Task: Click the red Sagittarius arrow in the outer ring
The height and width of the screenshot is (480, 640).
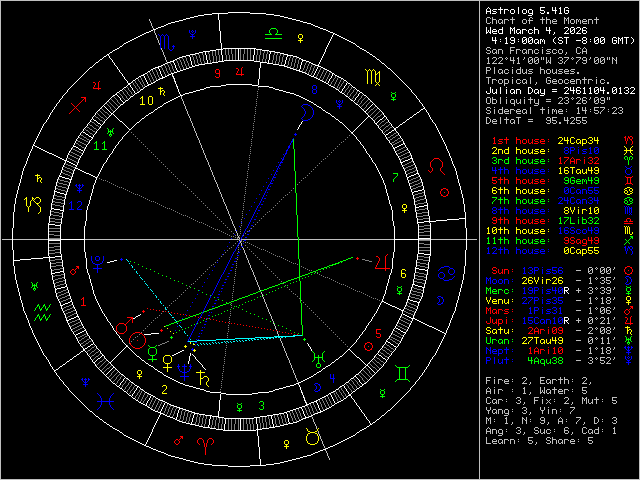Action: [x=78, y=105]
